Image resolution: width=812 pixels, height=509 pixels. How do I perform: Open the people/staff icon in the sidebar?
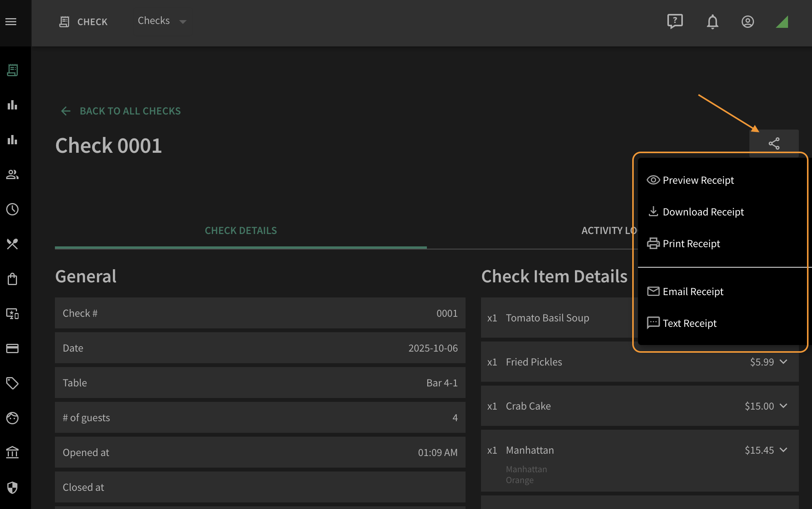12,174
